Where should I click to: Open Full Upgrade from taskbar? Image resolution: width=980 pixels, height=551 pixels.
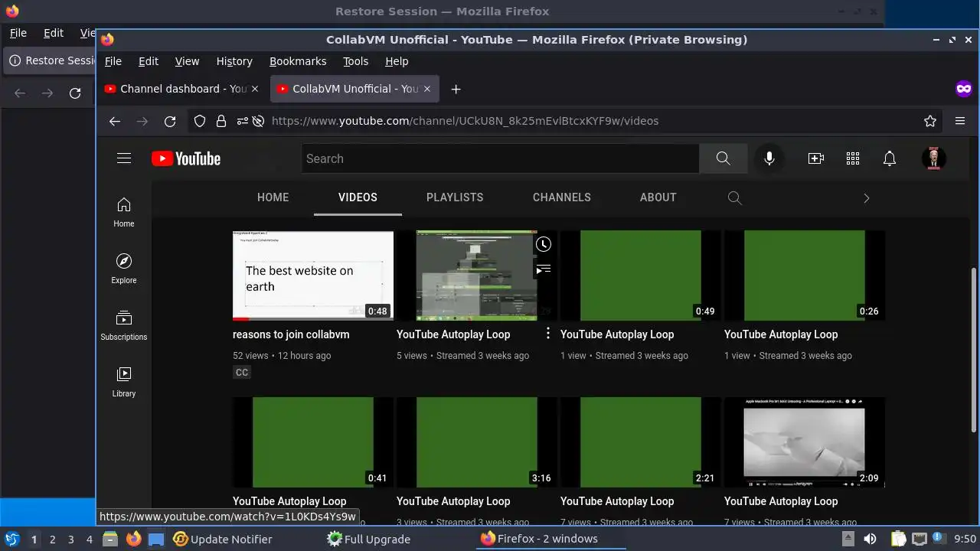369,539
